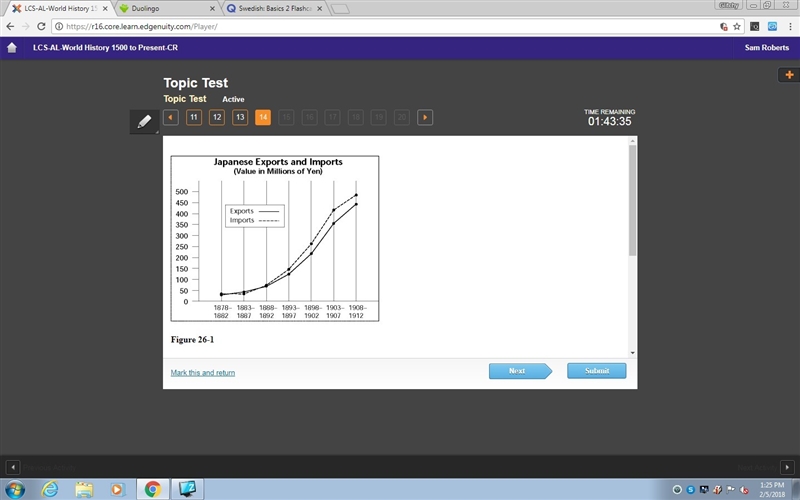Click the Next button
800x500 pixels.
(520, 371)
